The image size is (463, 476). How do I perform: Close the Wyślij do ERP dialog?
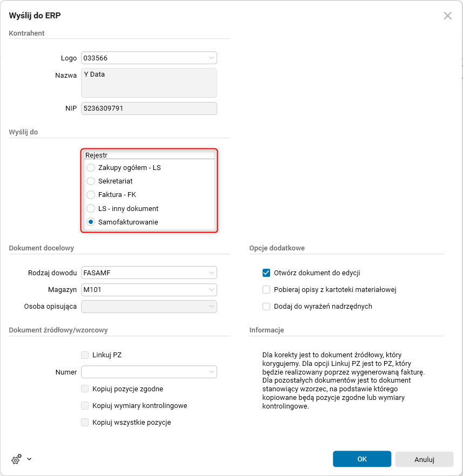(x=447, y=16)
